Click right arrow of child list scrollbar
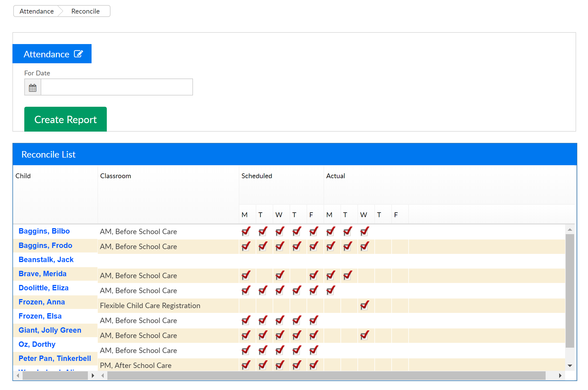This screenshot has height=390, width=588. click(93, 376)
